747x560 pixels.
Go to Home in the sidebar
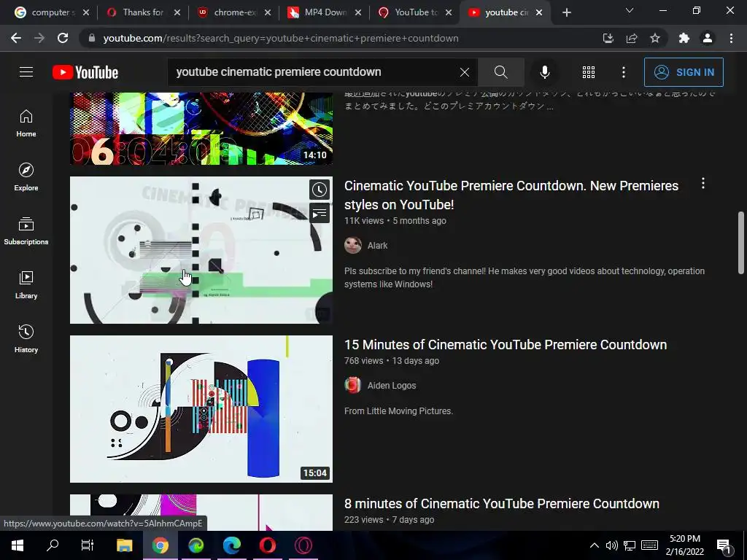[x=26, y=123]
